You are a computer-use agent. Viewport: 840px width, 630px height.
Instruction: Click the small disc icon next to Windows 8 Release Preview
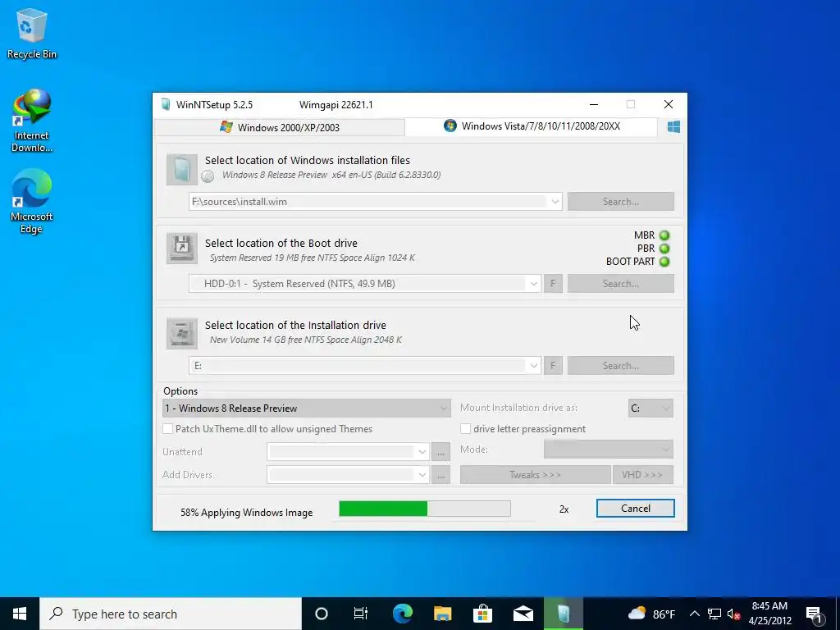(208, 176)
